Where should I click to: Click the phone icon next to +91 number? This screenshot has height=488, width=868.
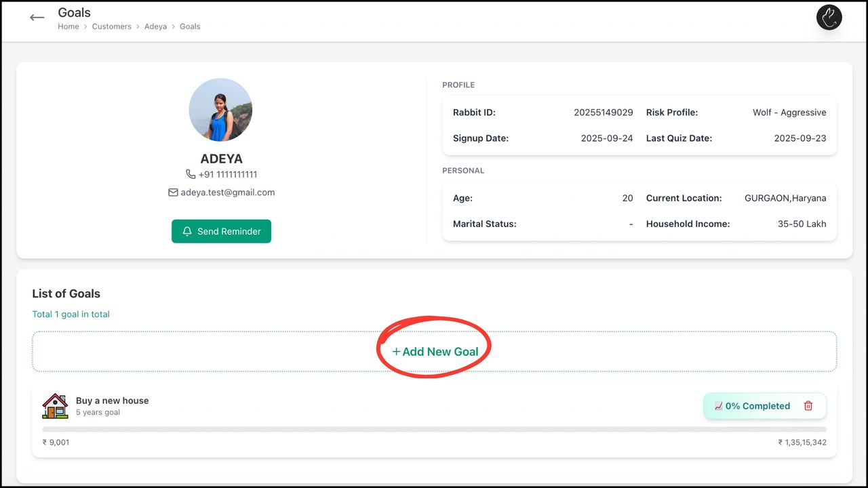click(x=191, y=174)
